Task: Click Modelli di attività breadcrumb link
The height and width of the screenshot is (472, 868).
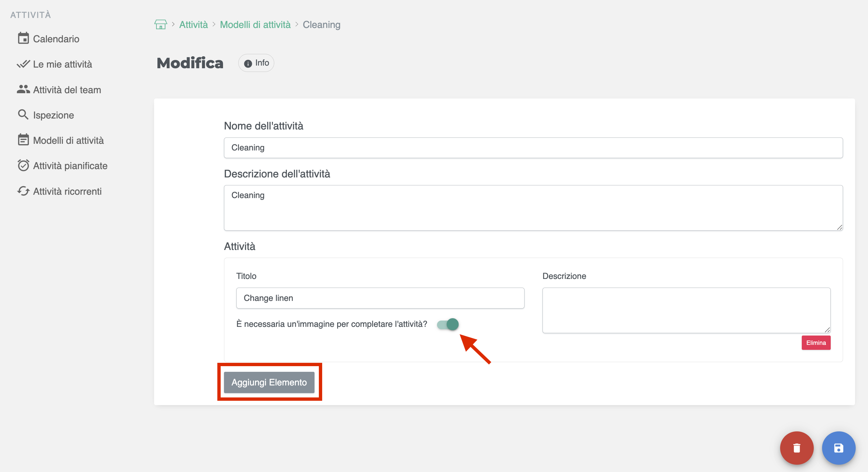Action: [255, 25]
